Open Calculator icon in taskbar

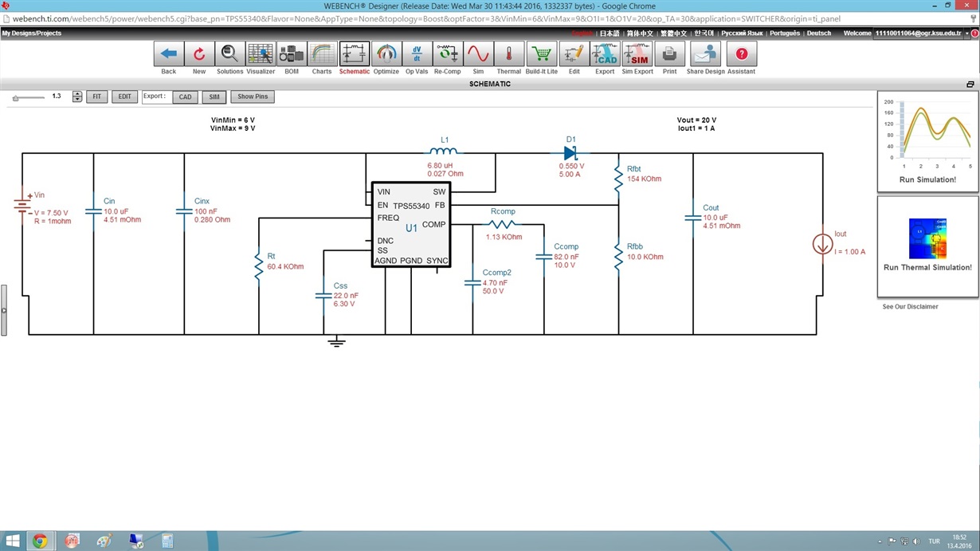[167, 541]
